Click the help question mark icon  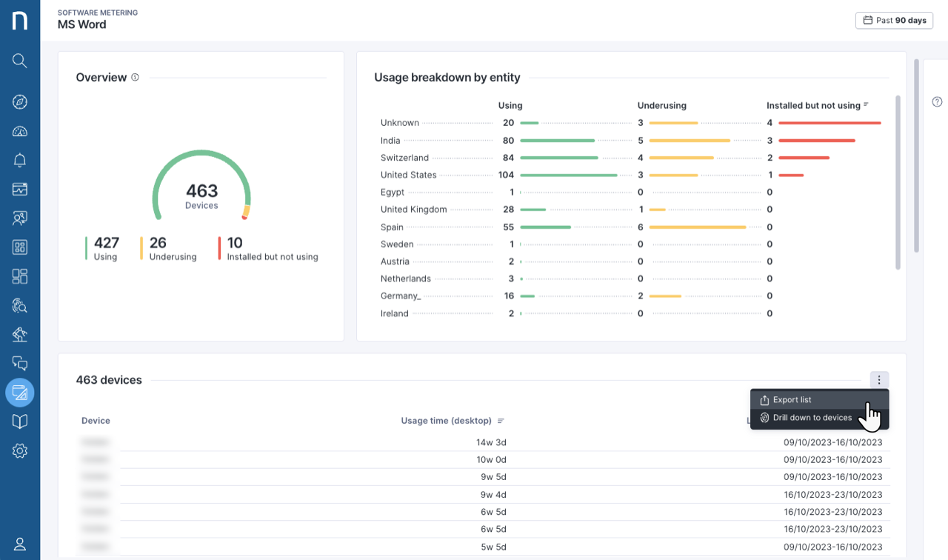pyautogui.click(x=937, y=102)
